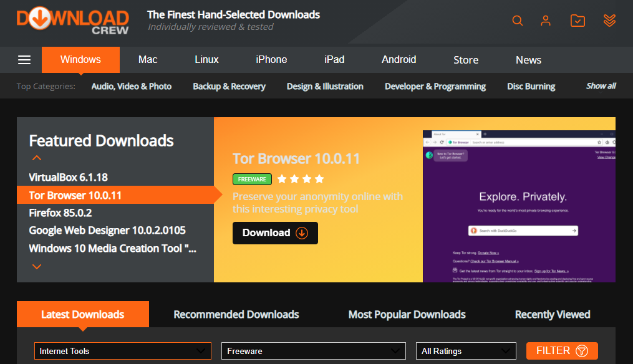Click the arrow icon on the Download button
Image resolution: width=633 pixels, height=364 pixels.
301,232
